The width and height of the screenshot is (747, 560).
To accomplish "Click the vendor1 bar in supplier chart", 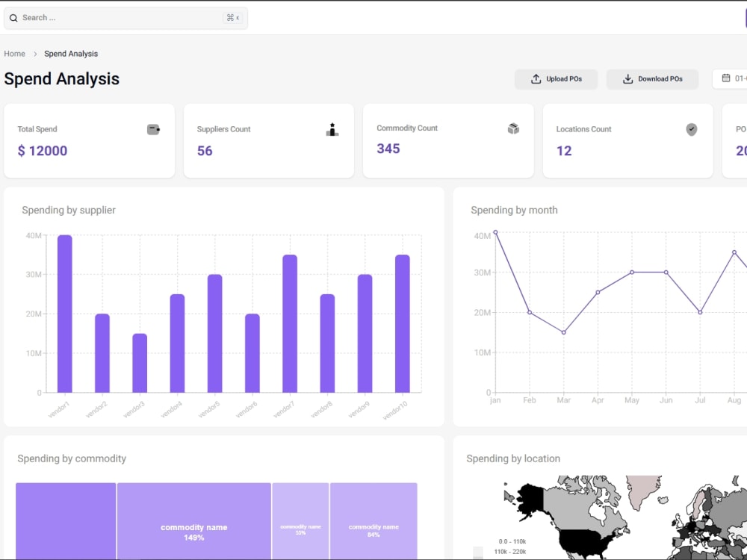I will click(65, 314).
